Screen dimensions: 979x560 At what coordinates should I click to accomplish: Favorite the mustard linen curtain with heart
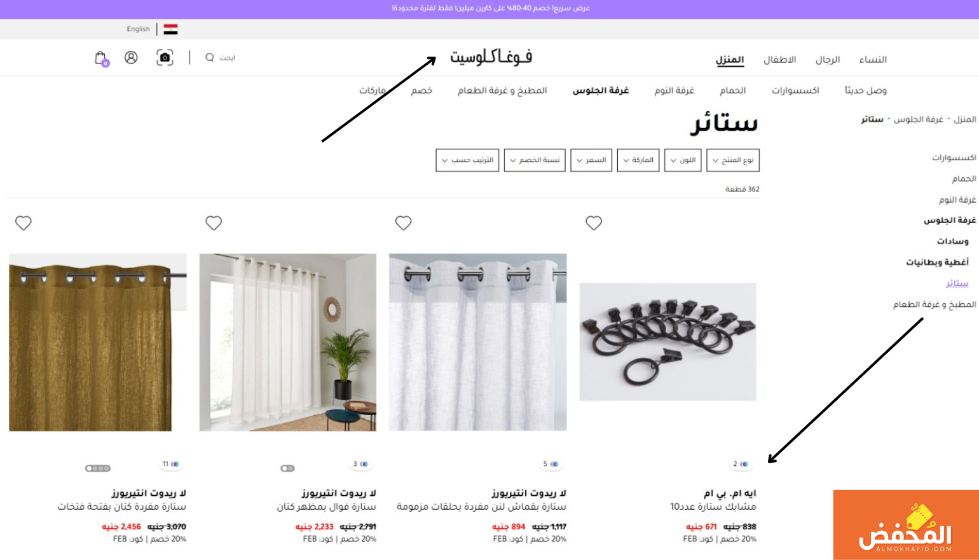pyautogui.click(x=24, y=223)
